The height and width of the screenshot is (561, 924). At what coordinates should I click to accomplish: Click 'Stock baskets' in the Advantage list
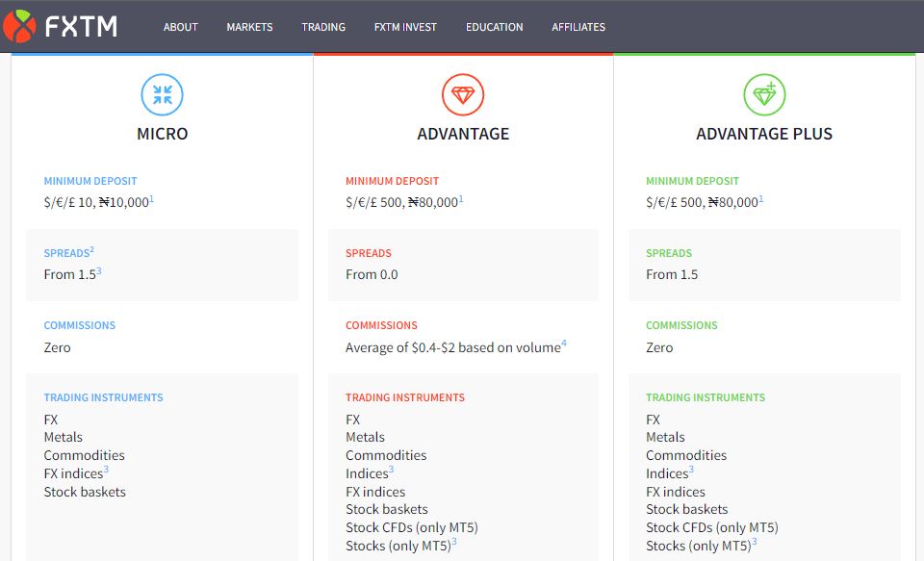[x=387, y=509]
